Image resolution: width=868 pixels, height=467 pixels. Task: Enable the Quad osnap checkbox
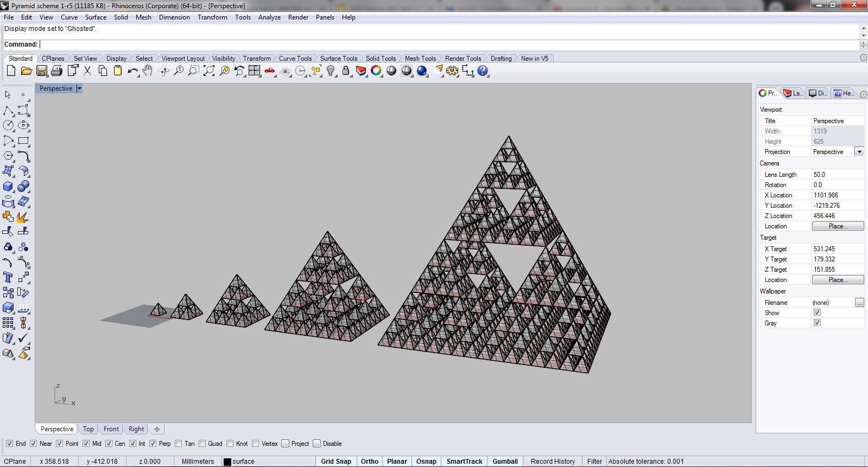click(202, 444)
